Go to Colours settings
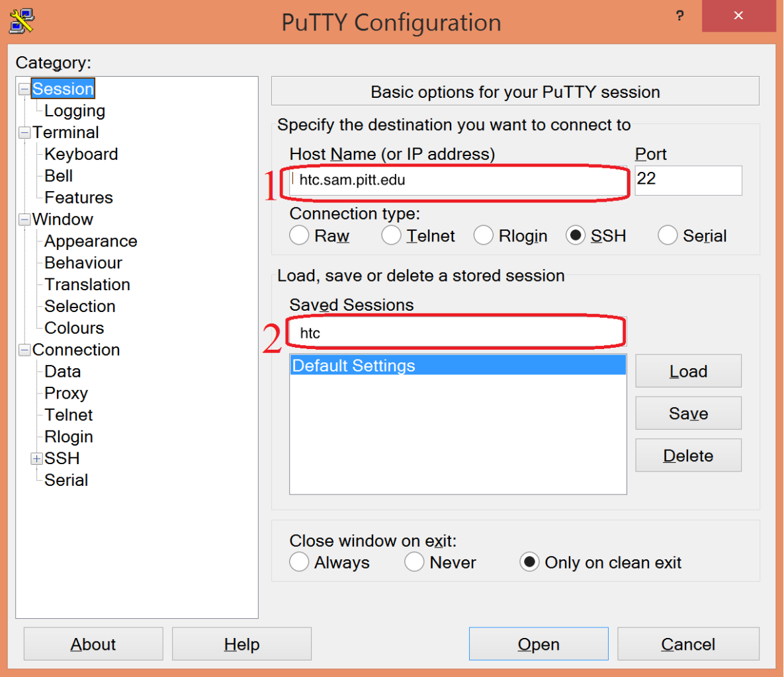Viewport: 784px width, 677px height. coord(74,328)
